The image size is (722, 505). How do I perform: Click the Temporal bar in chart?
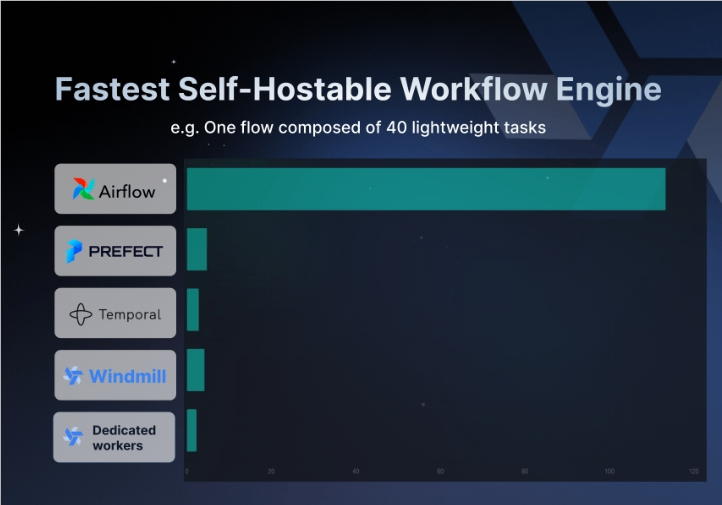coord(192,310)
